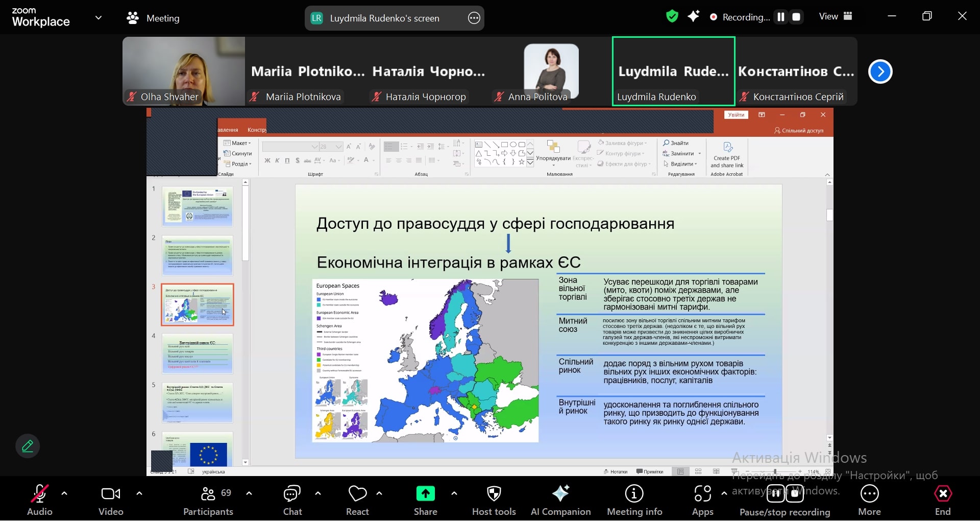This screenshot has height=521, width=980.
Task: Switch to slide sorter view icon
Action: (698, 471)
